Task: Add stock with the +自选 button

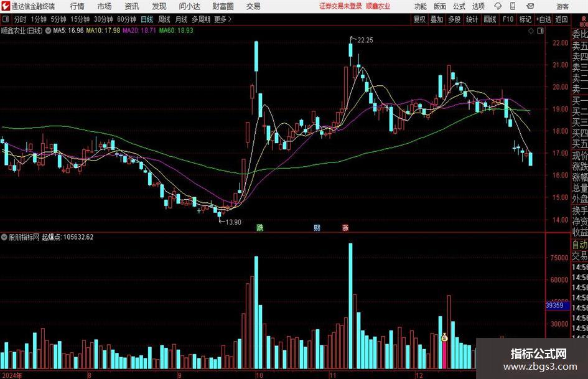Action: [x=543, y=19]
